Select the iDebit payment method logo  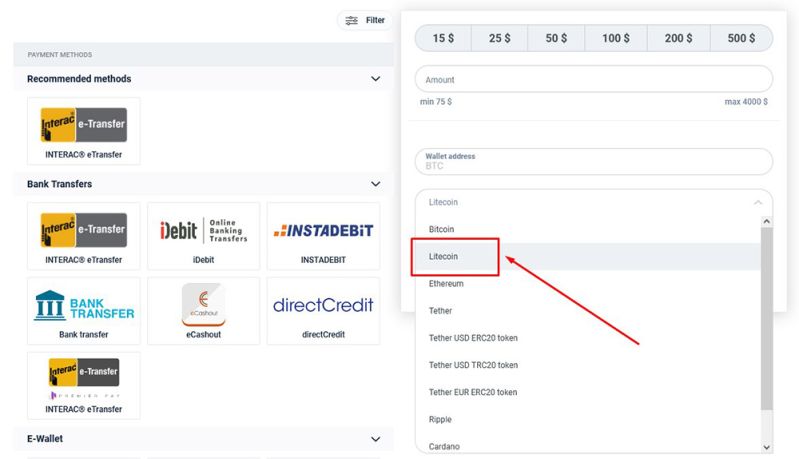coord(203,230)
